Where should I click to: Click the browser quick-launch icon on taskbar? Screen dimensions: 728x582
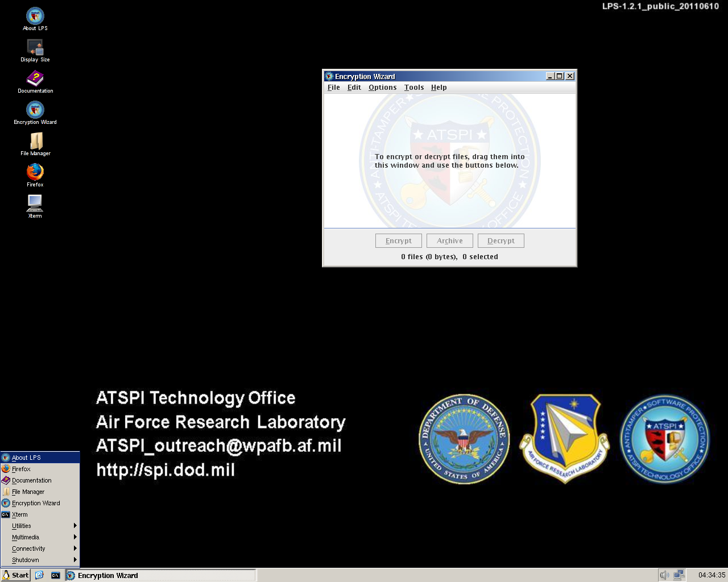pyautogui.click(x=39, y=575)
